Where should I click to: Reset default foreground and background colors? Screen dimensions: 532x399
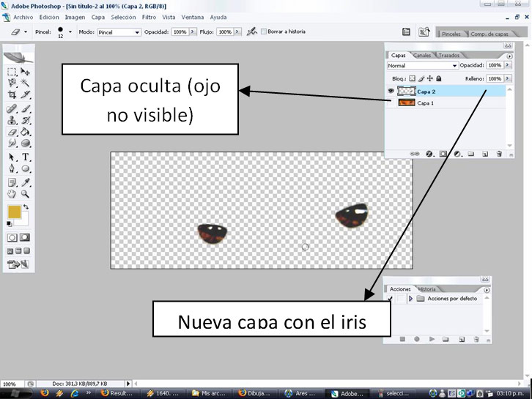tap(10, 224)
